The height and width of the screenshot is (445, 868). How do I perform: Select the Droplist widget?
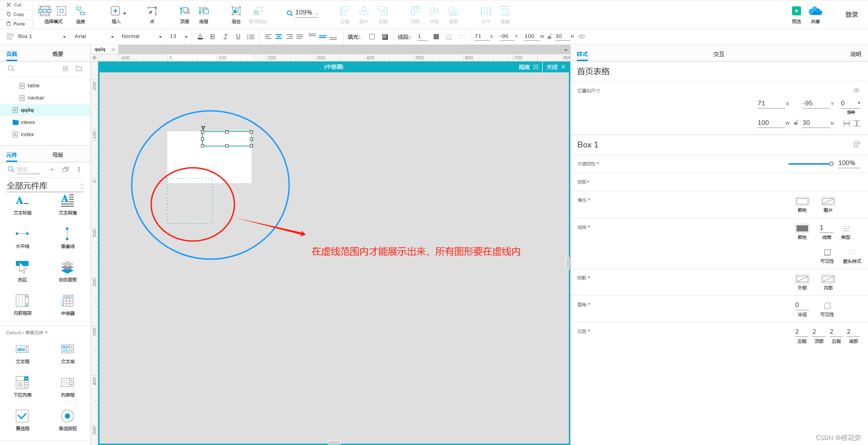pyautogui.click(x=22, y=387)
